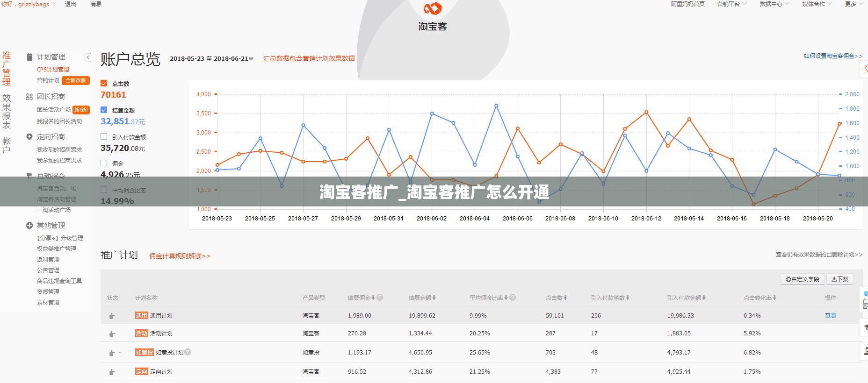Open the date range dropdown 2018-05-23 至 2018-06-21
This screenshot has height=383, width=868.
pyautogui.click(x=212, y=59)
